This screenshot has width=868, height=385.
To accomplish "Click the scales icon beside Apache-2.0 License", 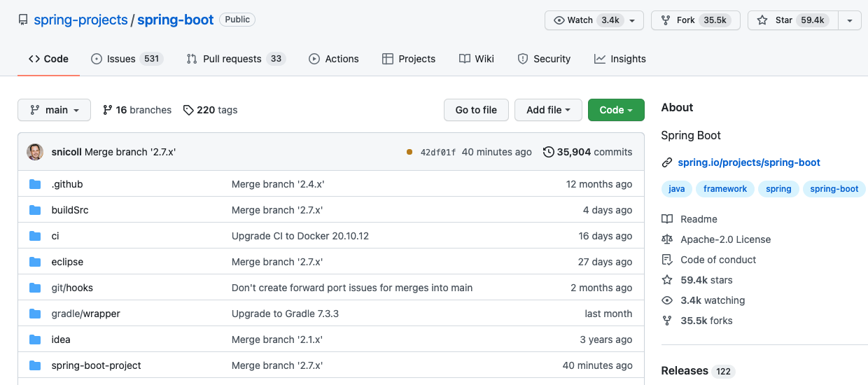I will pyautogui.click(x=667, y=239).
